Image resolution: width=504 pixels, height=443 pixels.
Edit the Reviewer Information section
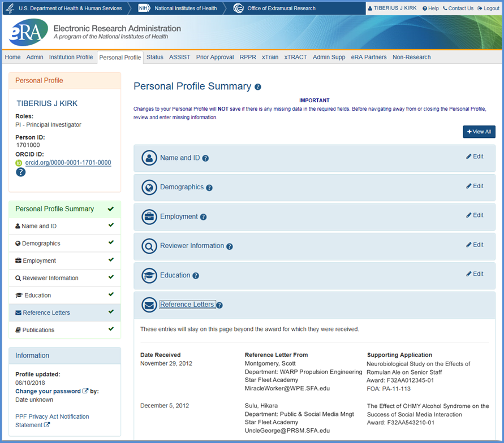[475, 245]
